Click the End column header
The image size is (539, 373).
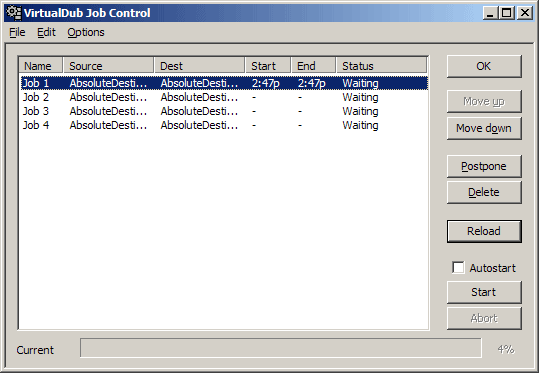tap(314, 66)
